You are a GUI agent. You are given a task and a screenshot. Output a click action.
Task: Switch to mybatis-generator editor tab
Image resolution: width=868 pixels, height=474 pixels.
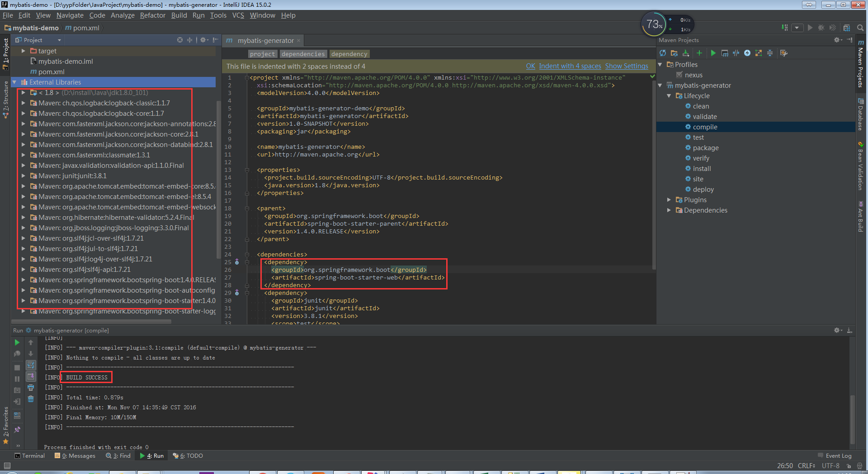click(x=265, y=41)
